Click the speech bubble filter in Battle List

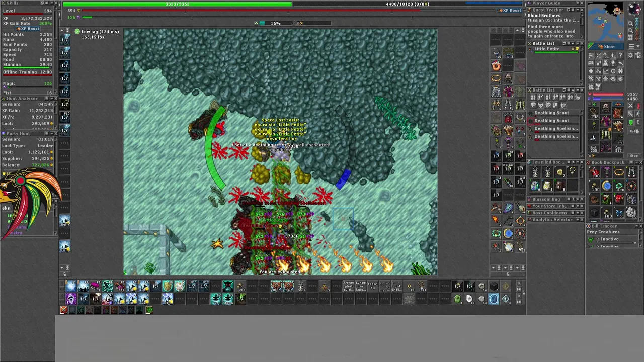(533, 105)
